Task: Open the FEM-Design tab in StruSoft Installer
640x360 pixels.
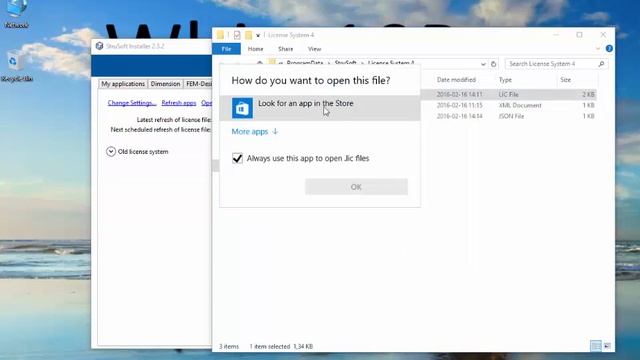Action: point(198,84)
